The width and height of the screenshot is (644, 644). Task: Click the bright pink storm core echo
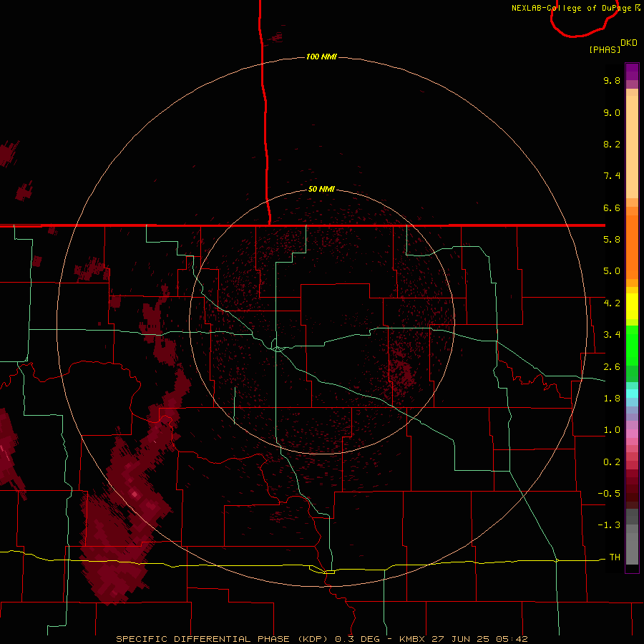135,494
